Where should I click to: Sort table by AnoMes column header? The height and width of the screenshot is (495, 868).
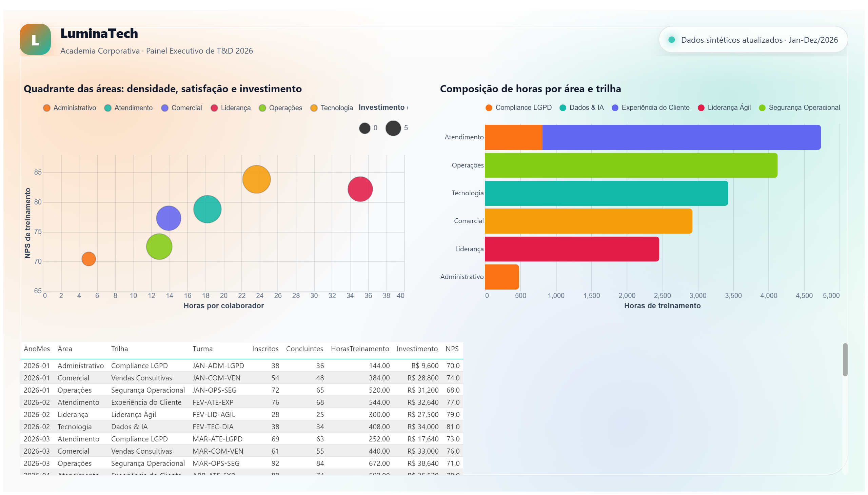pyautogui.click(x=37, y=349)
